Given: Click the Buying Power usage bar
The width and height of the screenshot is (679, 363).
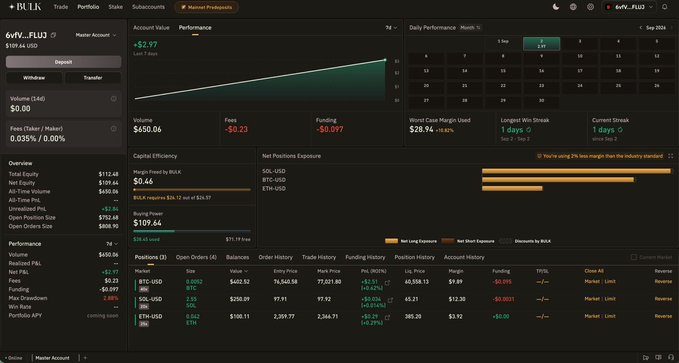Looking at the screenshot, I should pyautogui.click(x=192, y=231).
